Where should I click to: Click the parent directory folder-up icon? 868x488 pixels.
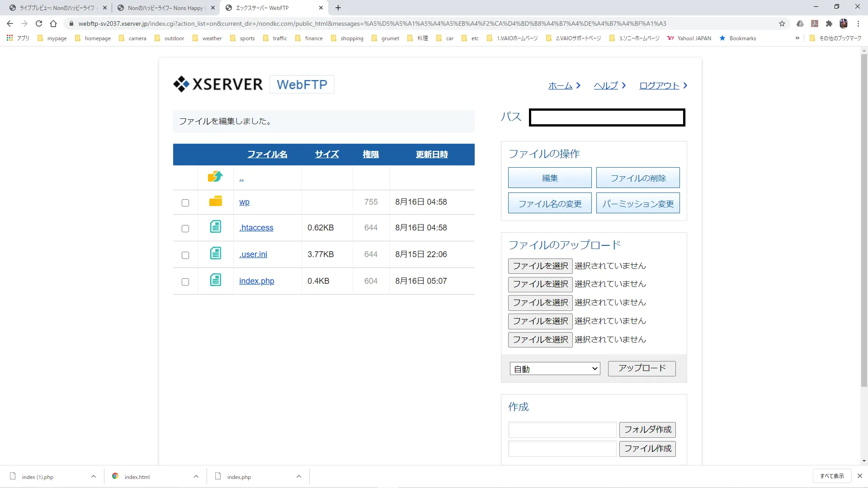[x=215, y=177]
